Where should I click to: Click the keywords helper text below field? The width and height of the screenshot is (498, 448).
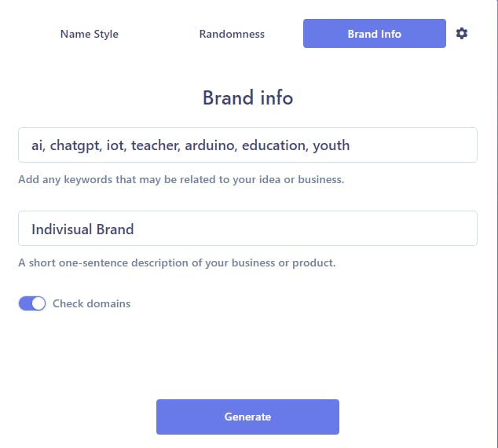[x=181, y=179]
